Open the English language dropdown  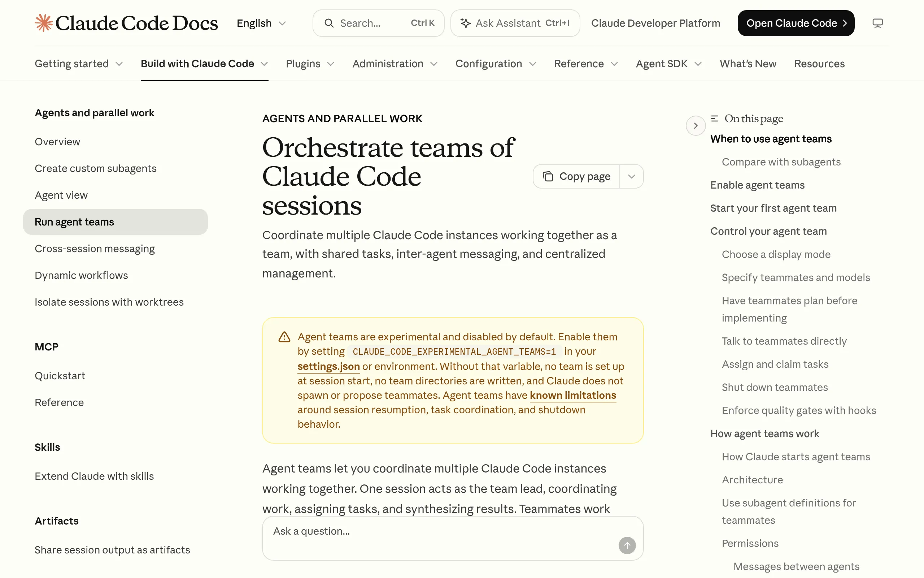pyautogui.click(x=261, y=23)
